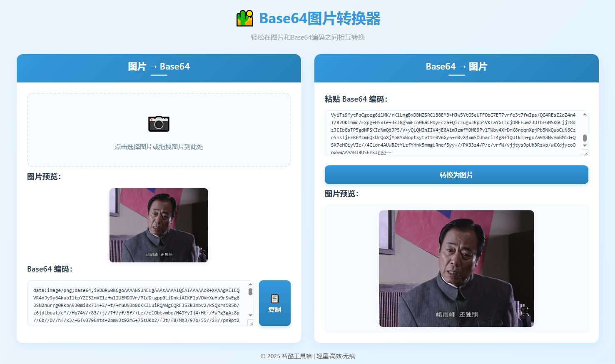Click resize handle of the paste Base64 textarea

click(x=585, y=153)
